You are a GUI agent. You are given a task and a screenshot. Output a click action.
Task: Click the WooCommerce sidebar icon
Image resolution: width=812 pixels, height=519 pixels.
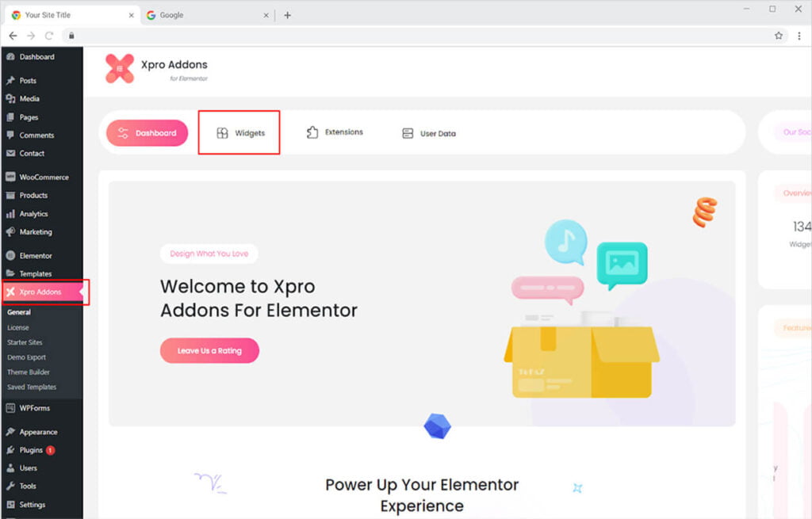point(10,177)
